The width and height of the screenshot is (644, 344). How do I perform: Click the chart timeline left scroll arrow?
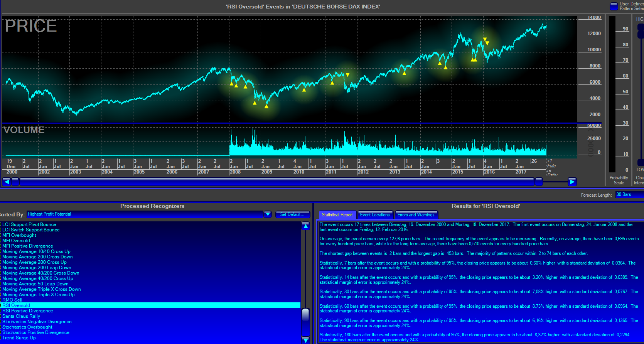tap(7, 182)
